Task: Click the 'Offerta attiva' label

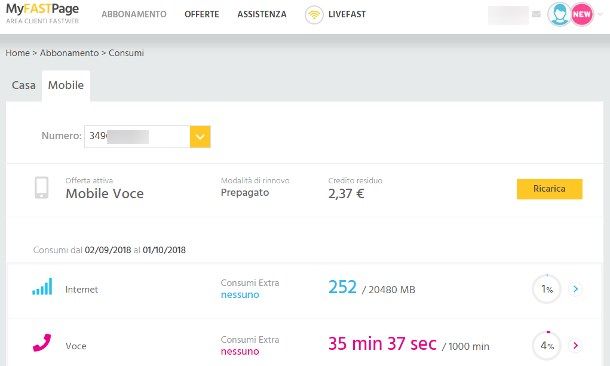Action: tap(89, 180)
